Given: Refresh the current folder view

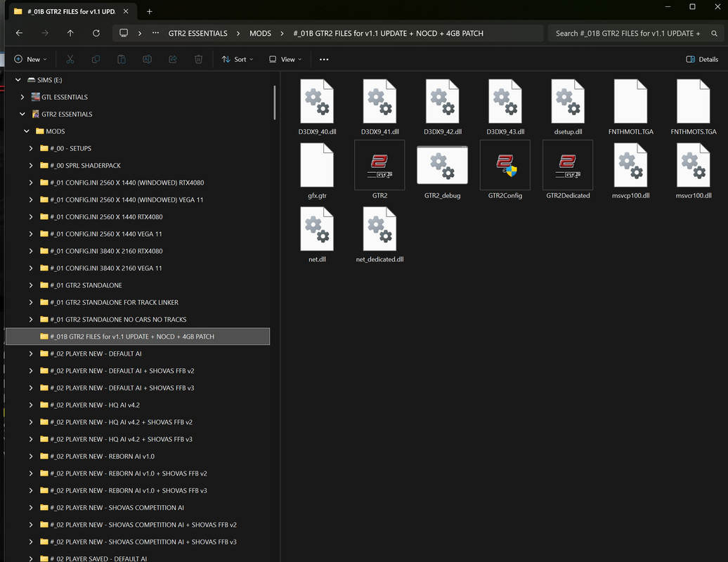Looking at the screenshot, I should pyautogui.click(x=96, y=33).
